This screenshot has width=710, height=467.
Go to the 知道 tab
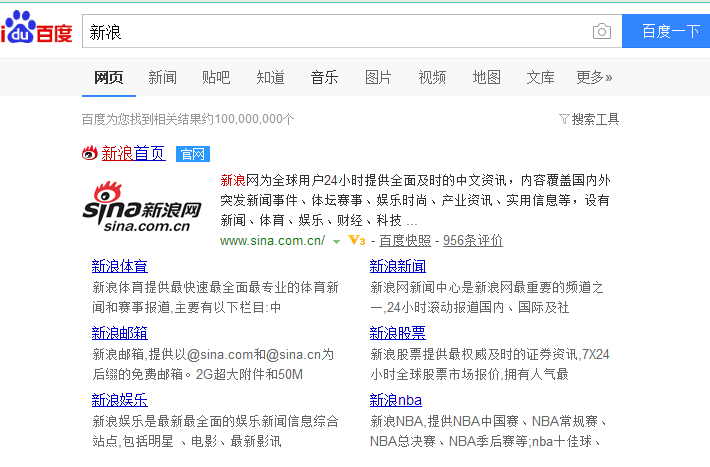pyautogui.click(x=270, y=77)
